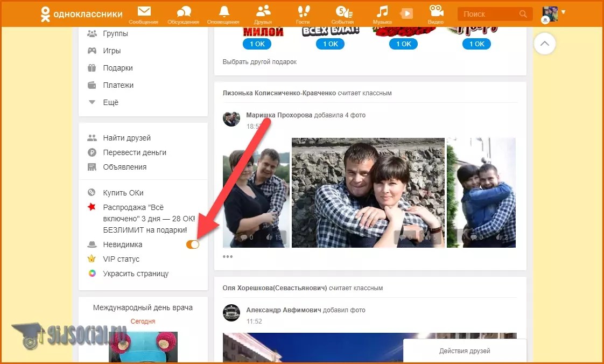
Task: Open profile dropdown arrow next to avatar
Action: click(563, 12)
